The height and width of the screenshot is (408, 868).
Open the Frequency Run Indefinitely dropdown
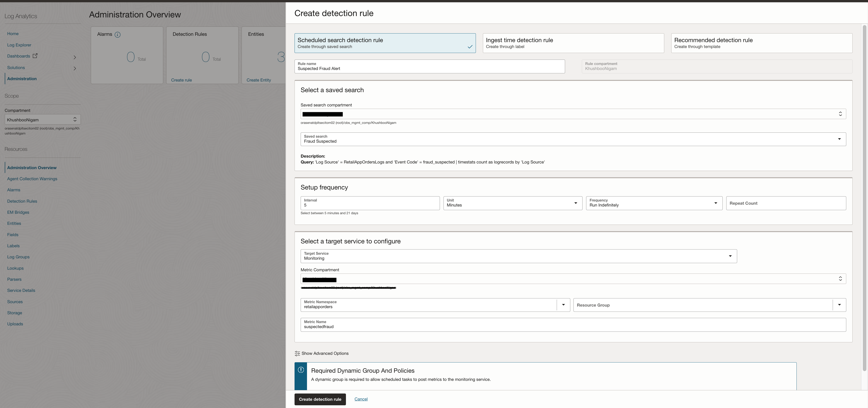click(x=654, y=203)
